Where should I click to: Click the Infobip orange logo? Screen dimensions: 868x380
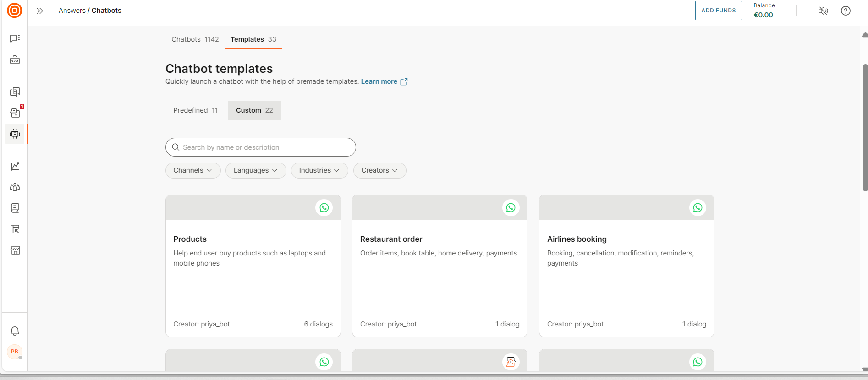point(15,10)
